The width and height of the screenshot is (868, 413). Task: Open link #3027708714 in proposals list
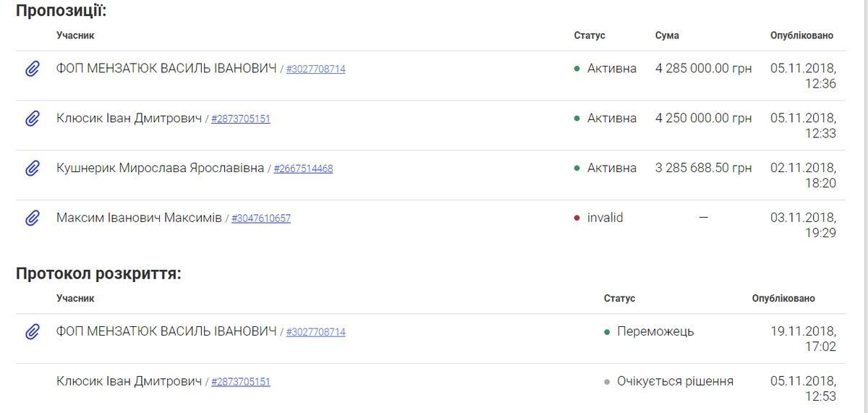coord(315,69)
